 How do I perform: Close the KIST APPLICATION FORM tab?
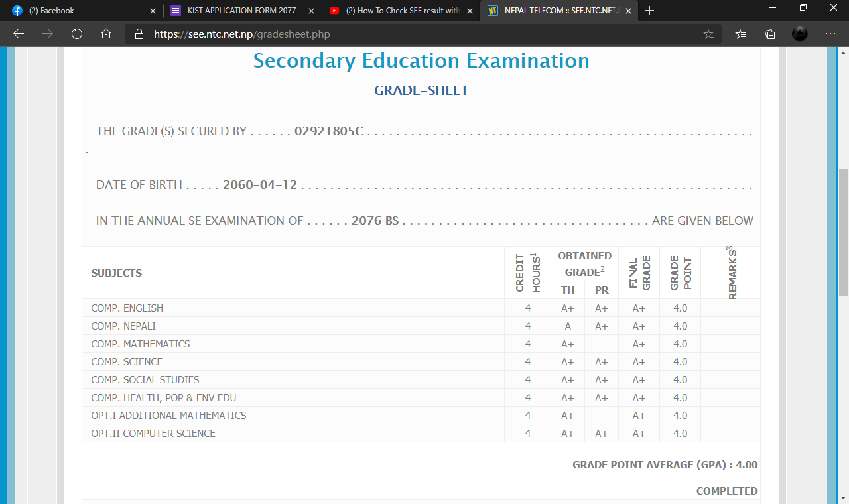(312, 11)
